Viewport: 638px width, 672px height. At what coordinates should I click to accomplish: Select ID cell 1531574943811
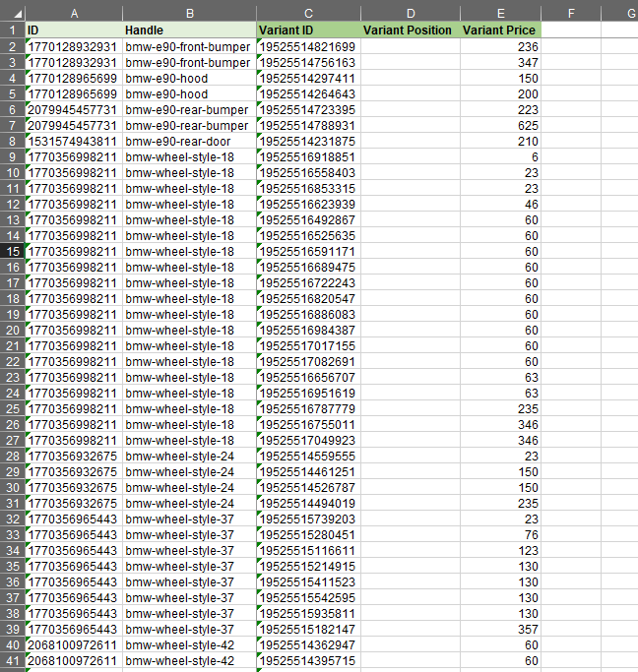[74, 142]
